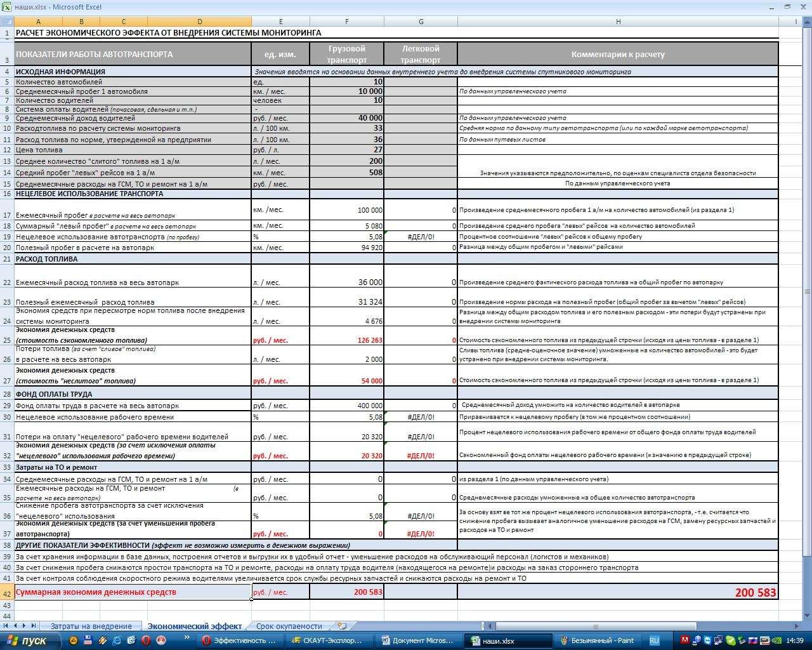Viewport: 812px width, 650px height.
Task: Switch to Документ Microsoft Word taskbar window
Action: [418, 640]
